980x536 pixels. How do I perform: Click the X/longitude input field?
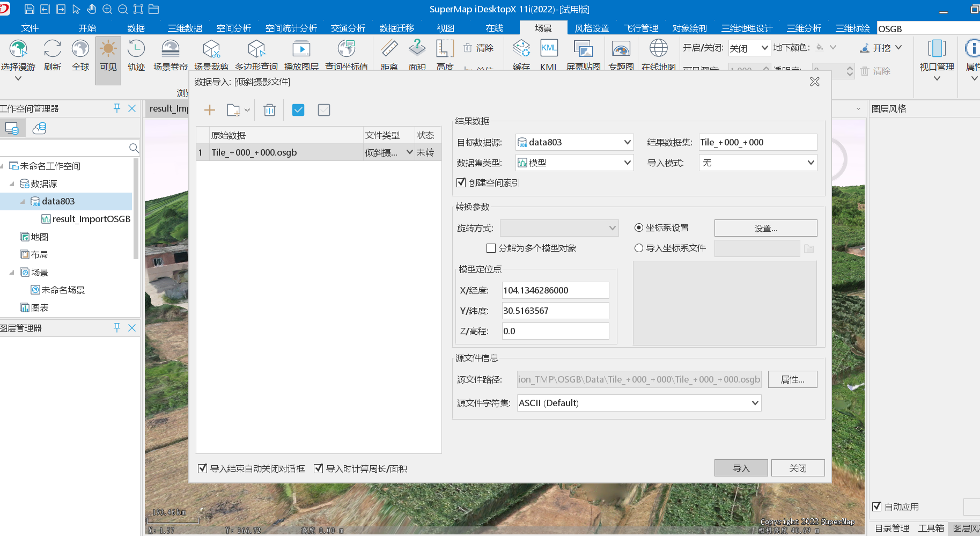555,290
